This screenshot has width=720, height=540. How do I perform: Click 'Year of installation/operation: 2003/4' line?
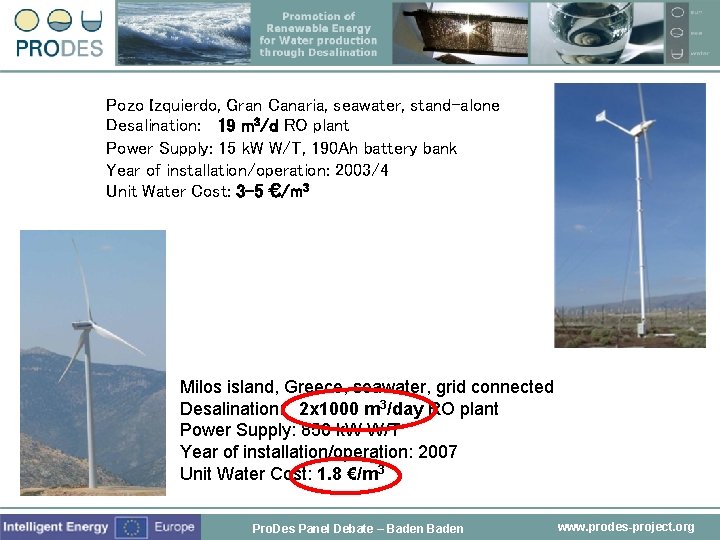(247, 170)
